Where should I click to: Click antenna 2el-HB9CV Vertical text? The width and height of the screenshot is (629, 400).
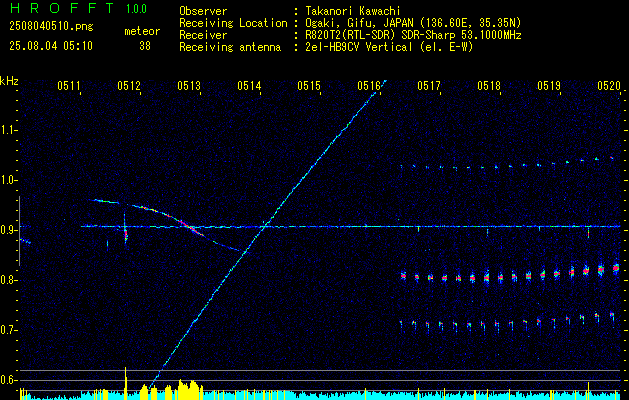(x=388, y=47)
